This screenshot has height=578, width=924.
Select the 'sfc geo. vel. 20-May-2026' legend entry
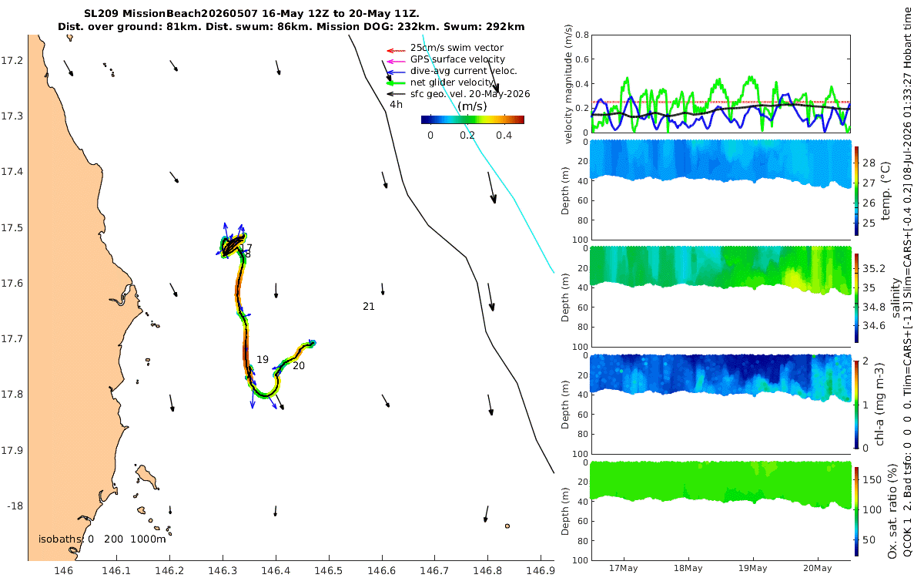coord(470,94)
